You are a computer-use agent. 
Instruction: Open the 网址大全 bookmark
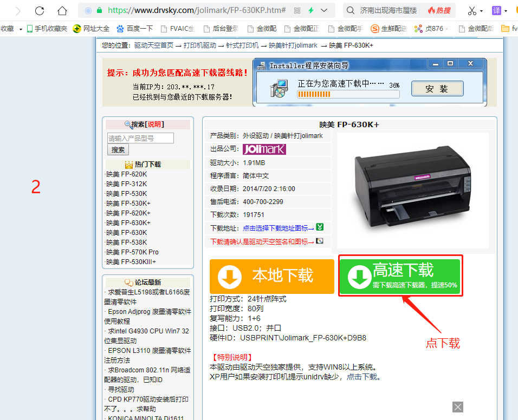tap(91, 29)
